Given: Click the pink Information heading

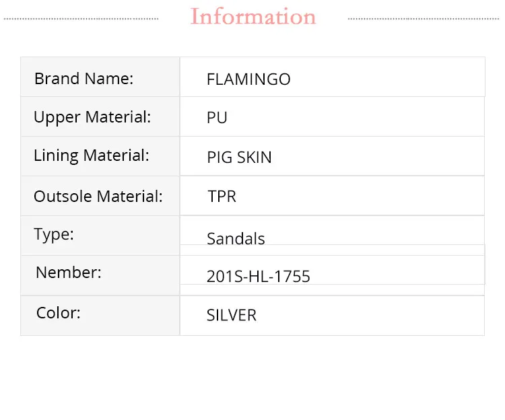Looking at the screenshot, I should tap(253, 17).
